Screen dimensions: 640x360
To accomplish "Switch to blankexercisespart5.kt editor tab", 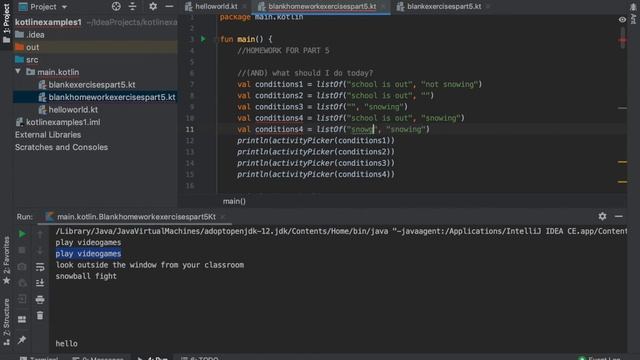I will [x=443, y=7].
